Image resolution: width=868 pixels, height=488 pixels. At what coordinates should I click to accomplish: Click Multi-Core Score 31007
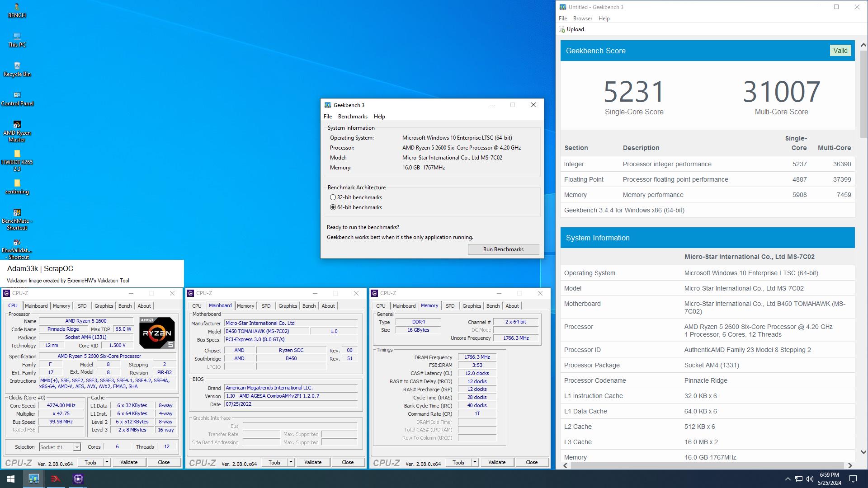[x=781, y=92]
